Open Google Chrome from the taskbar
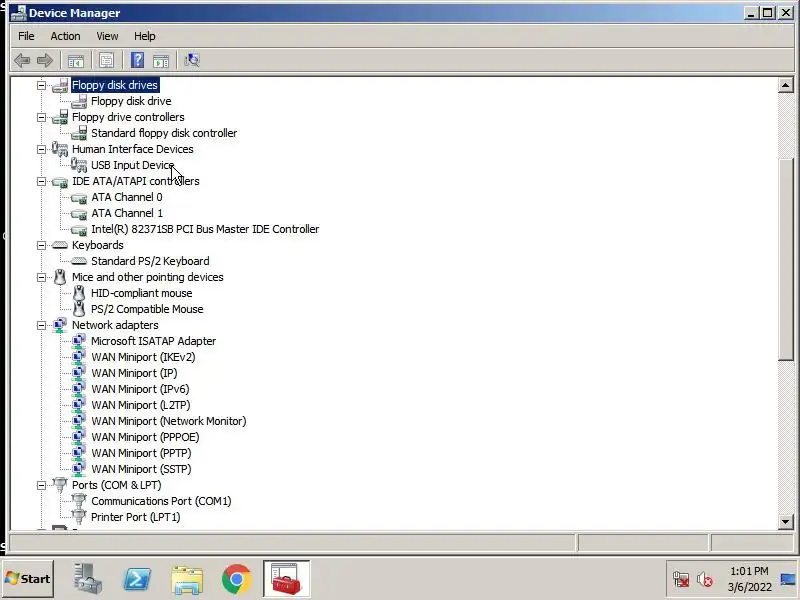Viewport: 800px width, 600px height. (237, 579)
